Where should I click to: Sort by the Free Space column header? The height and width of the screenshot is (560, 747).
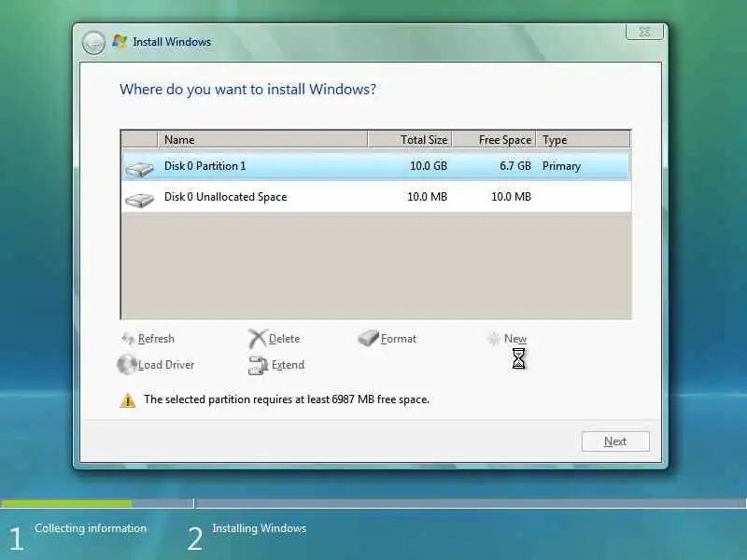coord(494,139)
